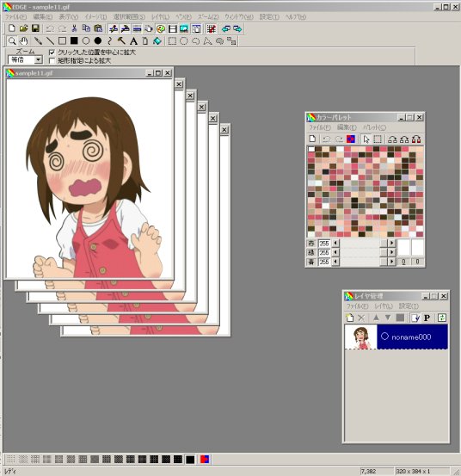Increase red value with right arrow
The height and width of the screenshot is (476, 461).
[392, 243]
